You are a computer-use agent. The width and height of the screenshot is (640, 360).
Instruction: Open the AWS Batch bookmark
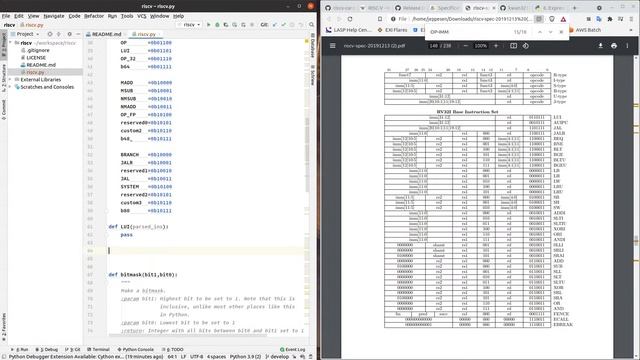(x=585, y=30)
